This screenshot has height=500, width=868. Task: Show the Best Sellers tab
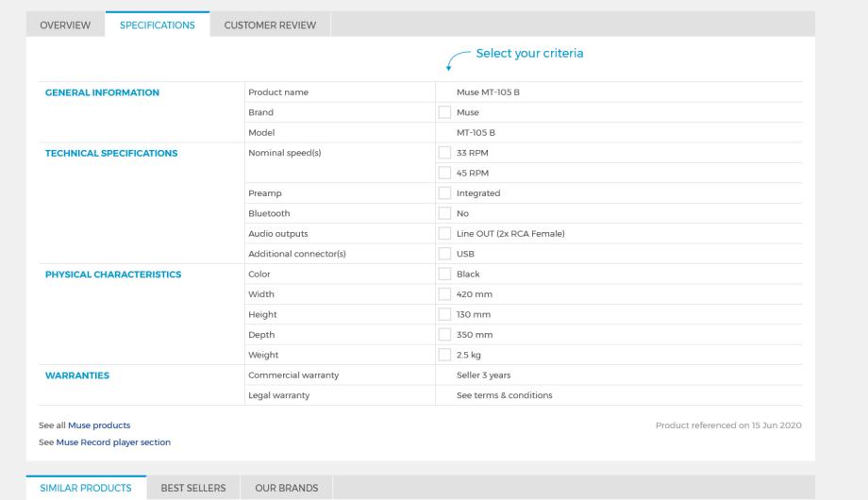point(193,488)
